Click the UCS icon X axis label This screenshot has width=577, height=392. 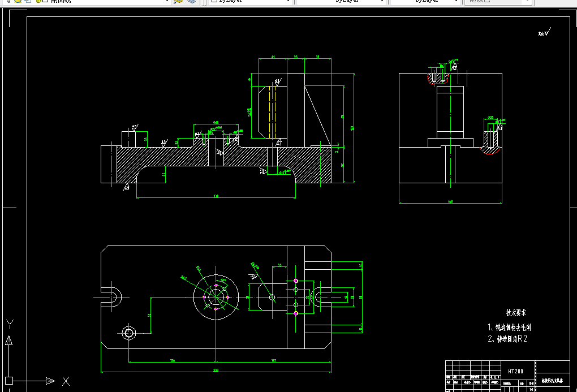coord(66,381)
